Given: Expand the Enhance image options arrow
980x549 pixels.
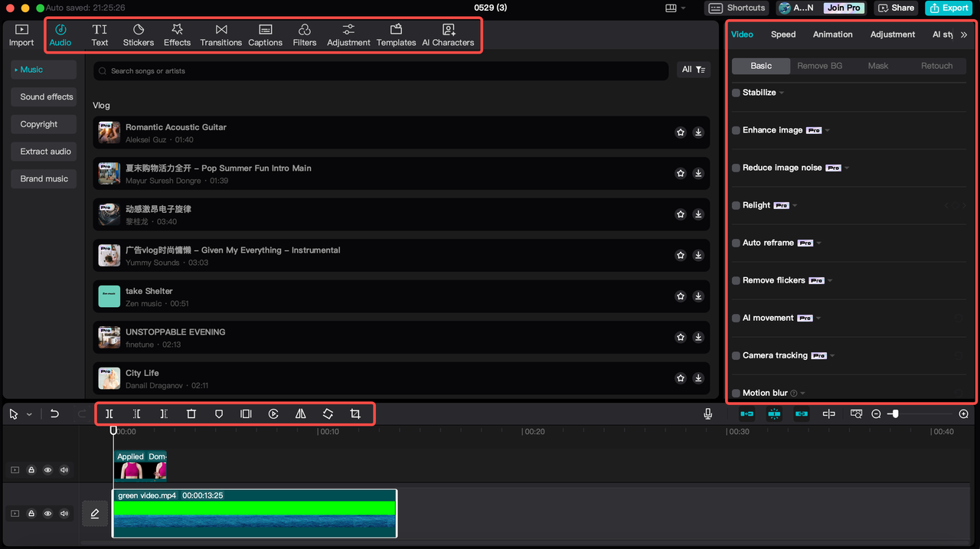Looking at the screenshot, I should [828, 130].
